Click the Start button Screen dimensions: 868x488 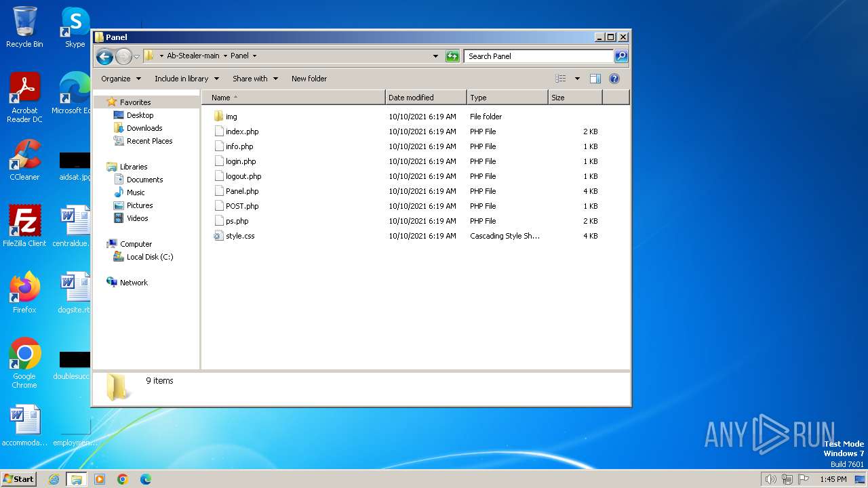point(19,479)
